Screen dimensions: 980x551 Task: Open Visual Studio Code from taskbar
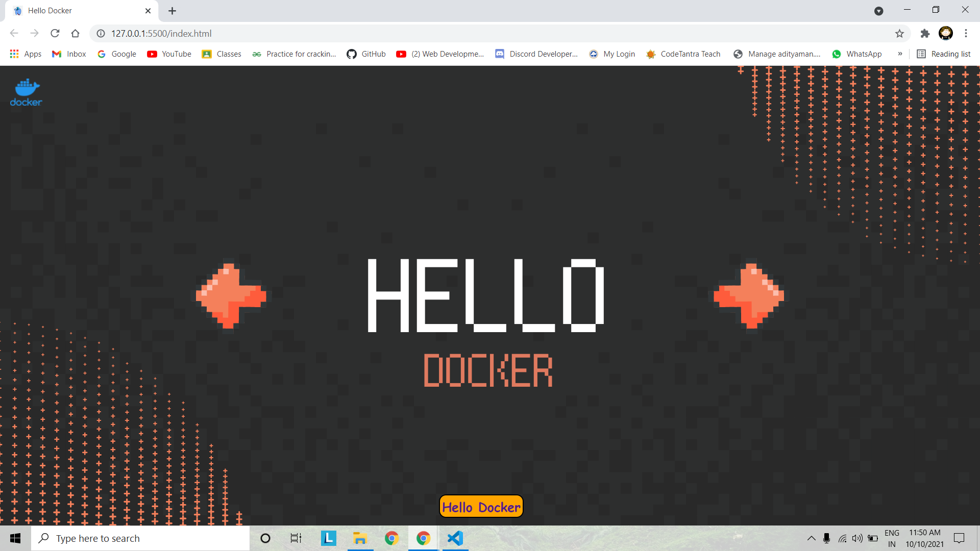tap(455, 538)
